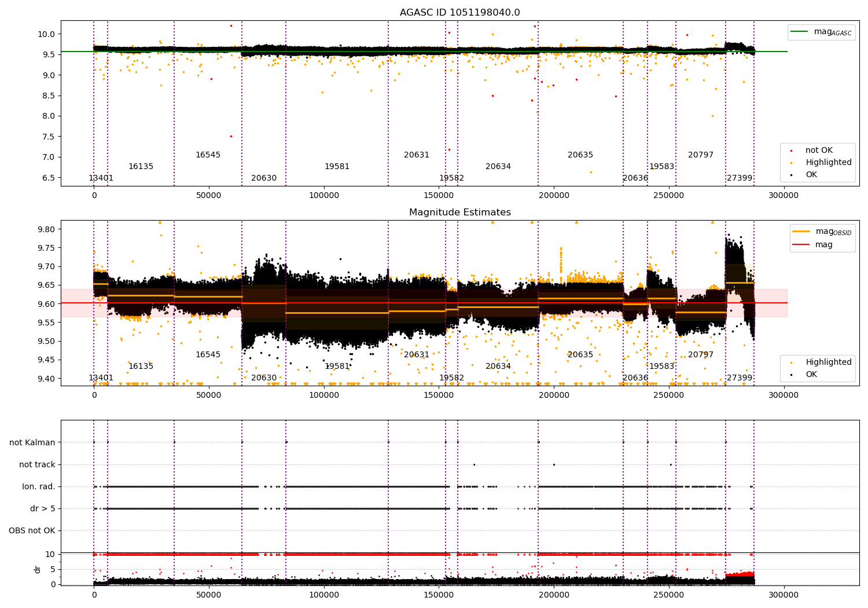Click the 10 tick on dr axis
This screenshot has width=868, height=608.
coord(50,554)
